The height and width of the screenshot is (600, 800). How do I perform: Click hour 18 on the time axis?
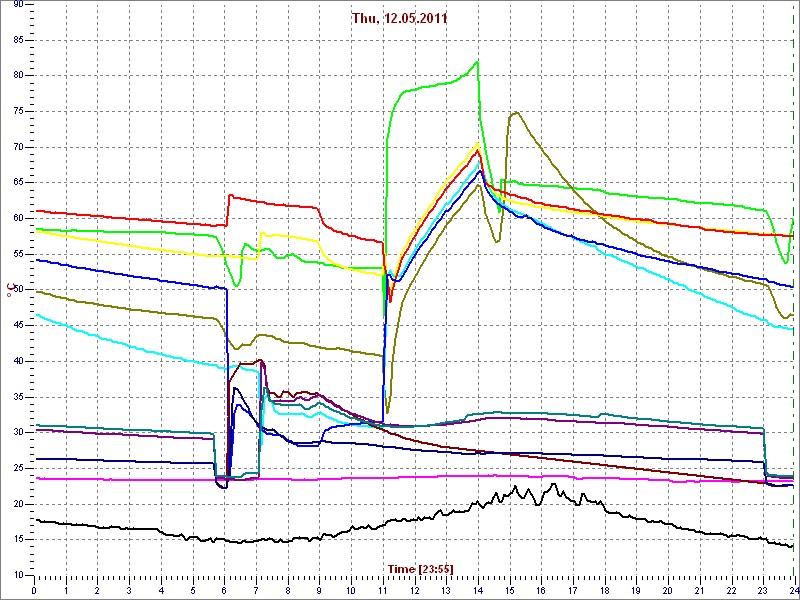click(604, 590)
